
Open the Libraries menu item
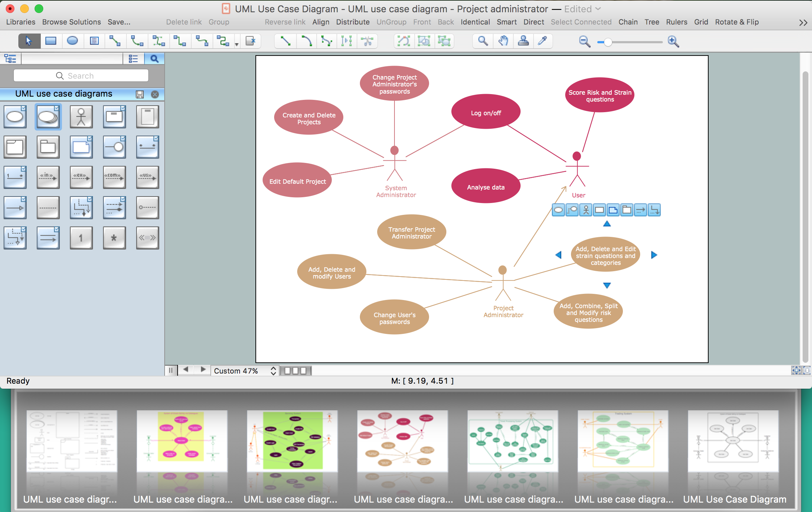[21, 22]
